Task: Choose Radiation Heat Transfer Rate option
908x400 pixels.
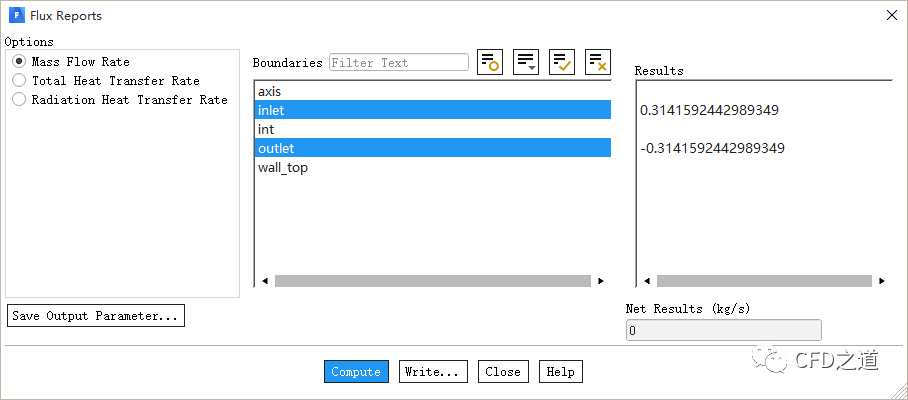Action: pyautogui.click(x=19, y=100)
